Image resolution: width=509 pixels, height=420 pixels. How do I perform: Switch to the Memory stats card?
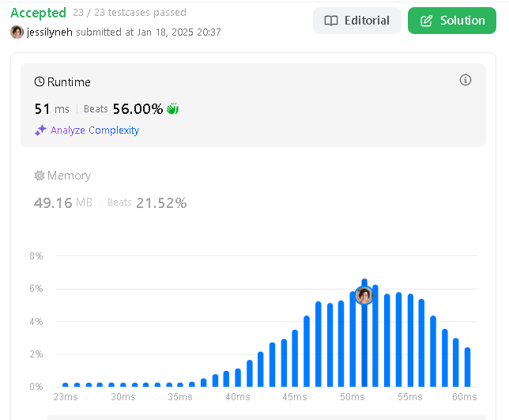[x=253, y=189]
